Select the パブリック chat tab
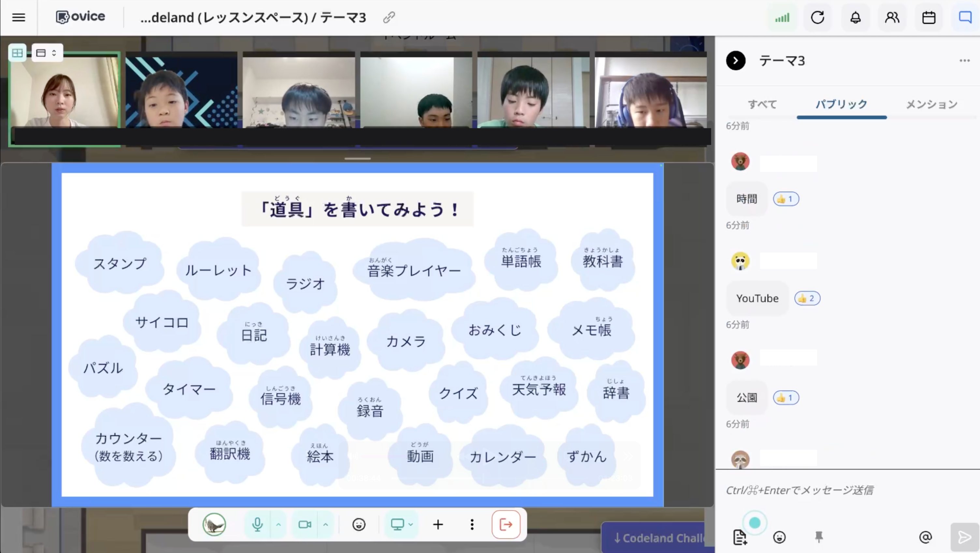980x553 pixels. click(842, 104)
